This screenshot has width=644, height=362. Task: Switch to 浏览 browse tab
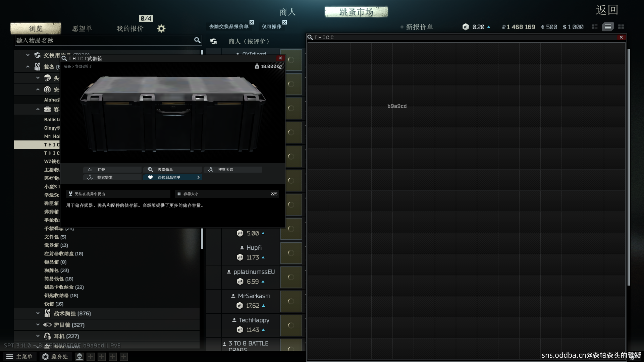(x=36, y=28)
